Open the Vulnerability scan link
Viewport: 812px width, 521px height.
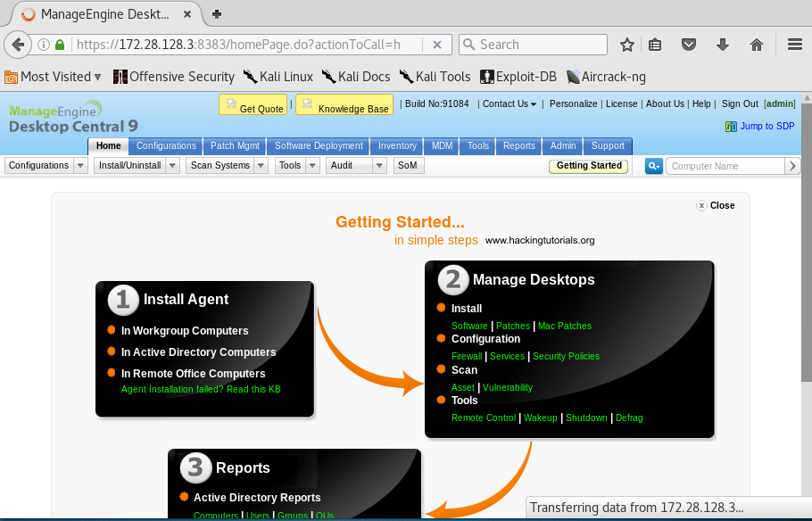tap(508, 387)
